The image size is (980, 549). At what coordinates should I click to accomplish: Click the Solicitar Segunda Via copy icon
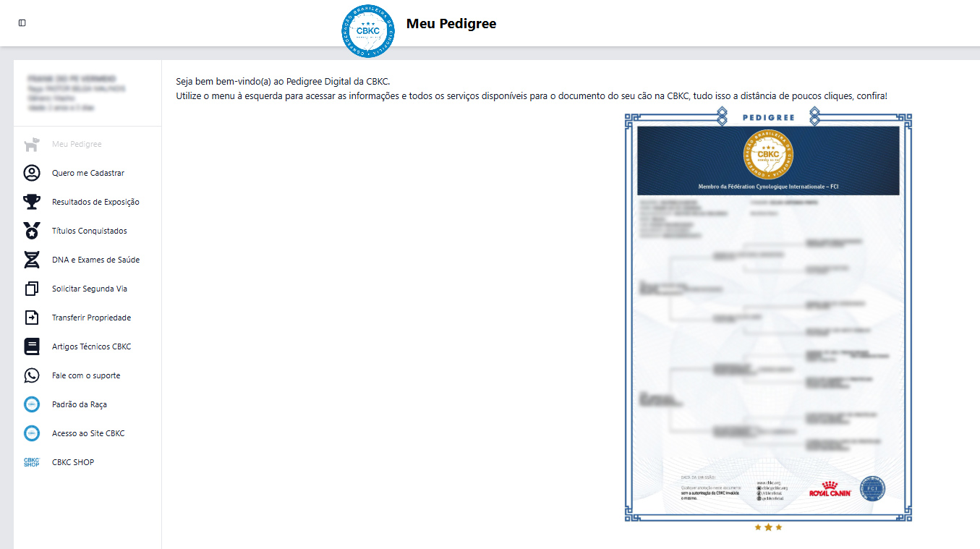(x=31, y=288)
